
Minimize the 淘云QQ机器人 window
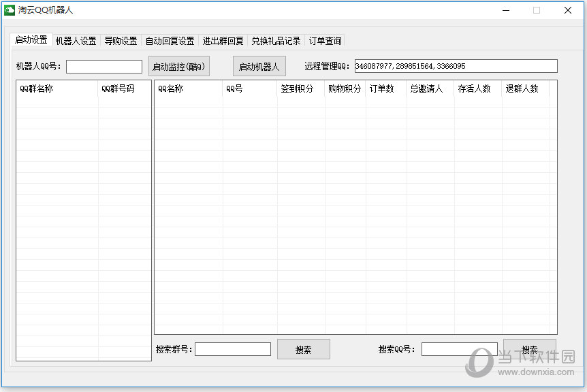point(506,10)
